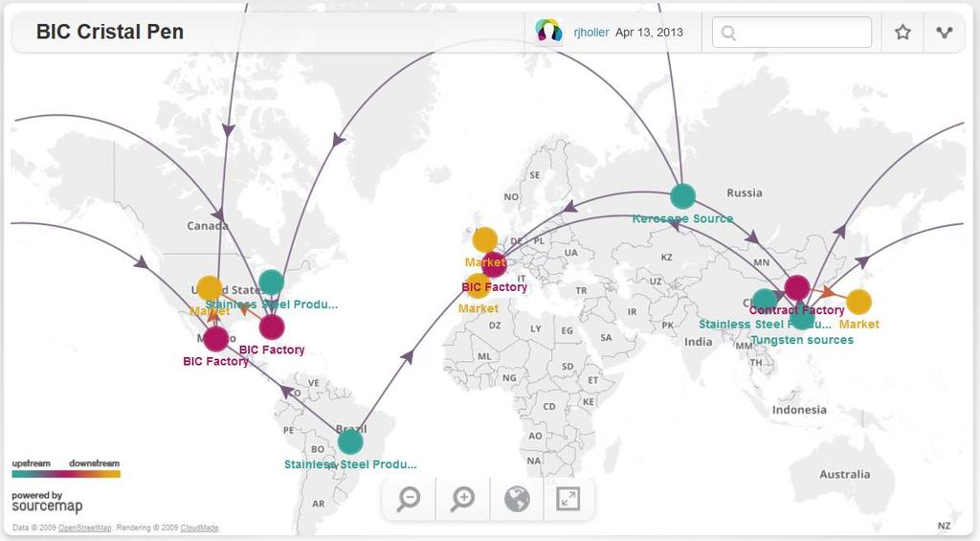Viewport: 980px width, 541px height.
Task: Click the zoom in magnifier button
Action: coord(463,499)
